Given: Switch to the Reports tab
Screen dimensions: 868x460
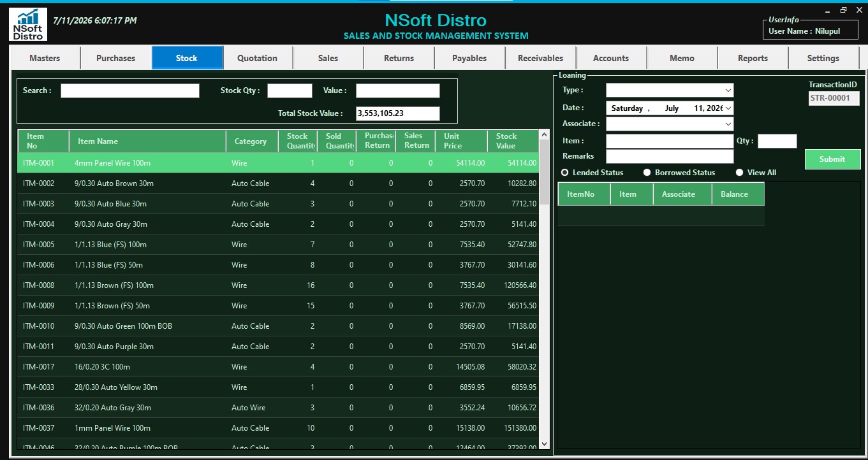Looking at the screenshot, I should point(753,58).
